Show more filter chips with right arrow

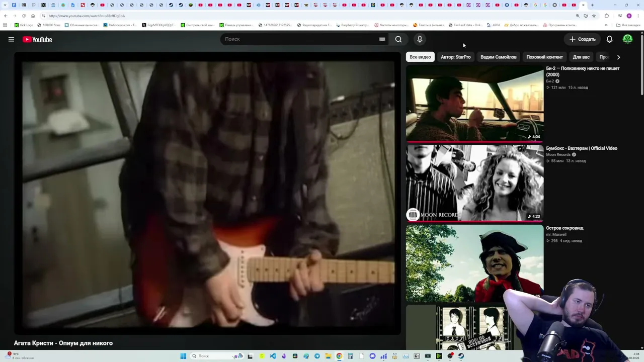(x=618, y=57)
